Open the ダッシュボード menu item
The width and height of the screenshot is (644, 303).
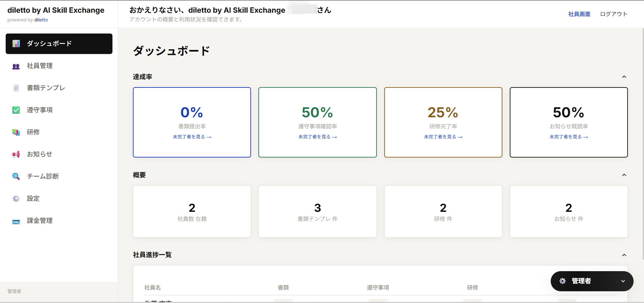click(x=59, y=44)
